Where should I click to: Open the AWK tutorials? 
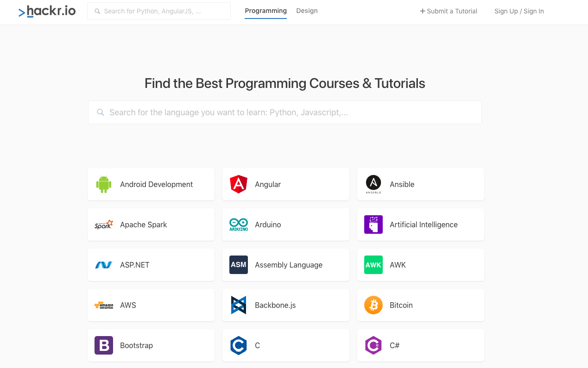point(421,265)
